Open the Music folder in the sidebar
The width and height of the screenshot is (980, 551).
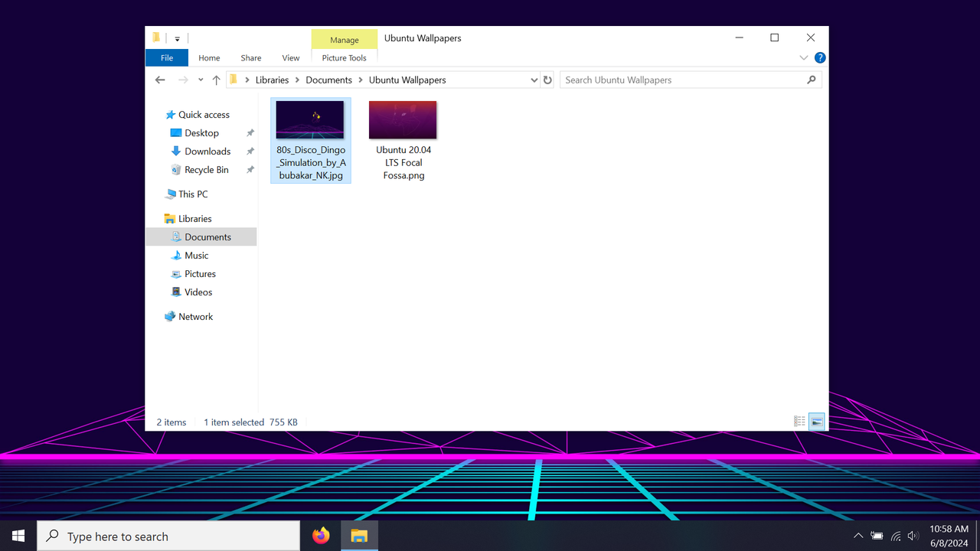pyautogui.click(x=196, y=255)
